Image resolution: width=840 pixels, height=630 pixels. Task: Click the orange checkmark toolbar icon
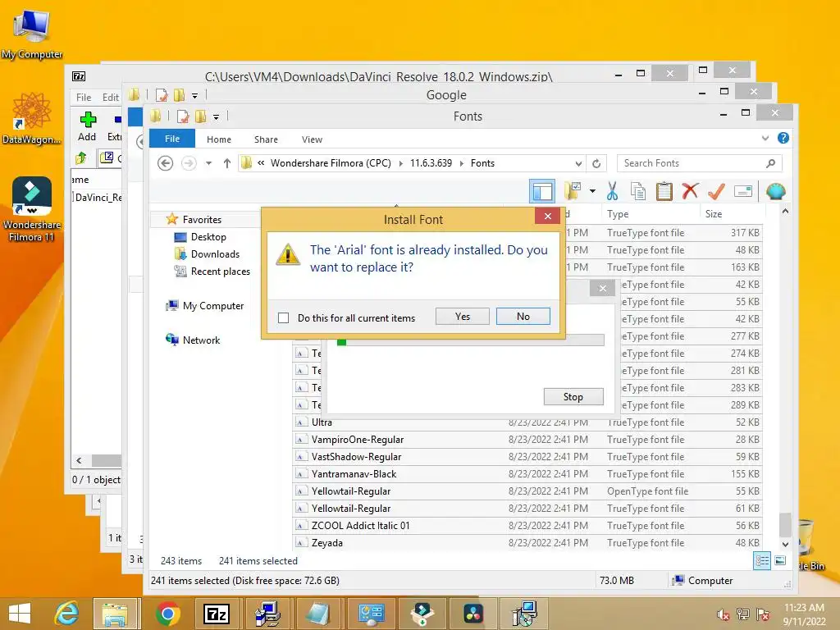coord(716,191)
